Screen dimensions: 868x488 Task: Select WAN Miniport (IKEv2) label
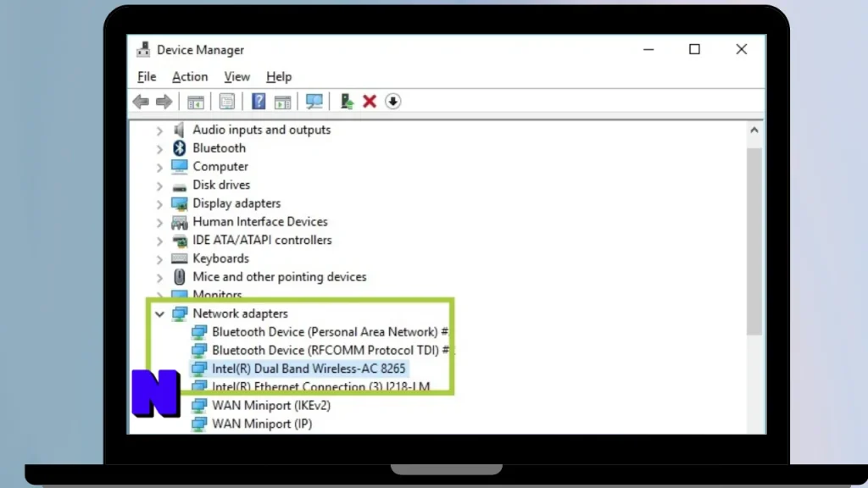pos(271,406)
